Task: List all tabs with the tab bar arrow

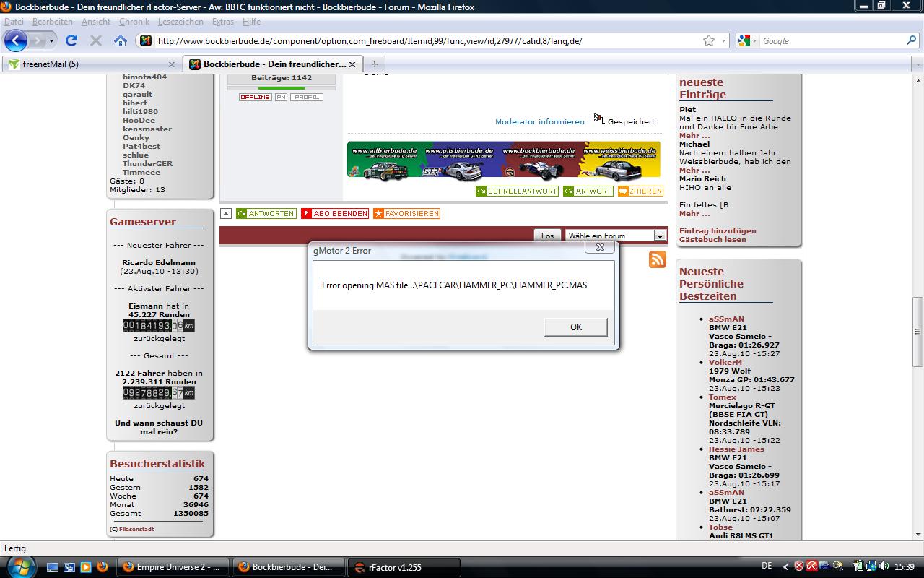Action: pyautogui.click(x=918, y=64)
